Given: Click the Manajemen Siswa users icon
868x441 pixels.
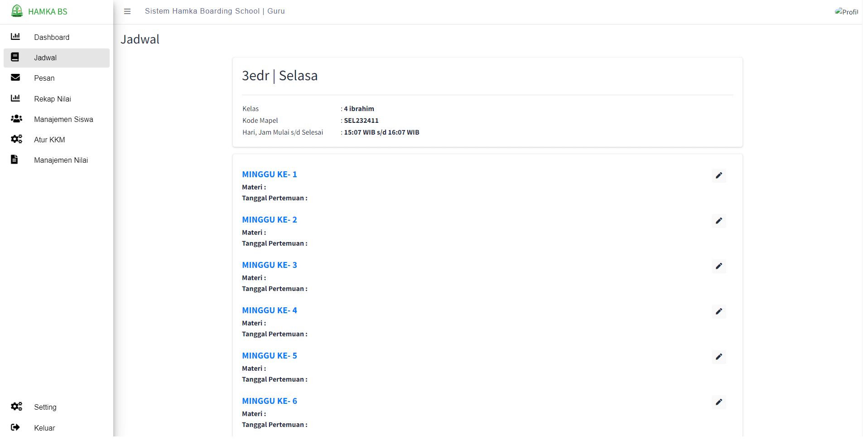Looking at the screenshot, I should [x=16, y=119].
